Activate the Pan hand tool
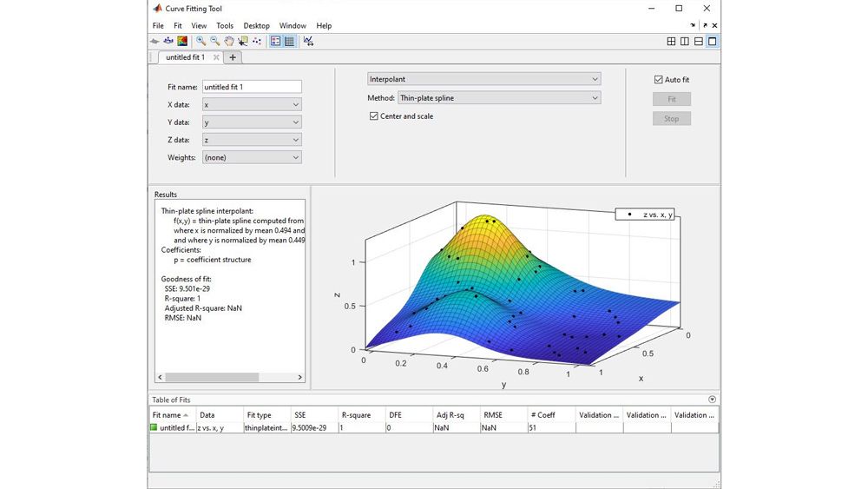 click(x=229, y=41)
